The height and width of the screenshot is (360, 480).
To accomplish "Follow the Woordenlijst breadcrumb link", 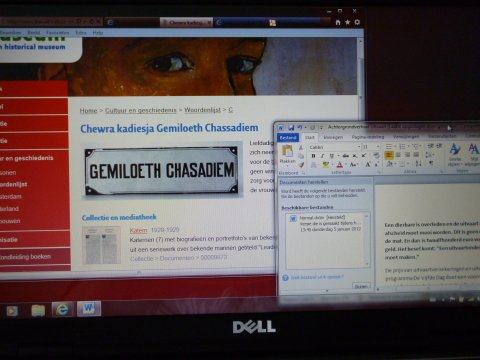I will (x=202, y=110).
